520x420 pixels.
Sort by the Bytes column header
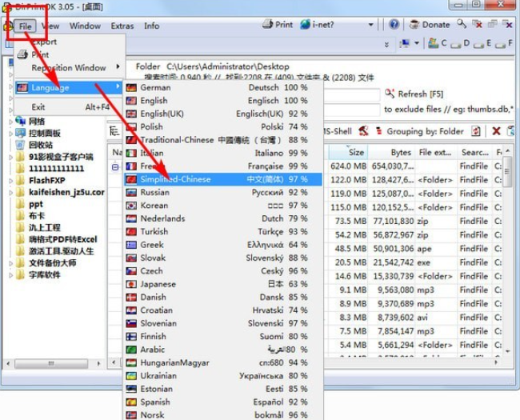point(391,152)
